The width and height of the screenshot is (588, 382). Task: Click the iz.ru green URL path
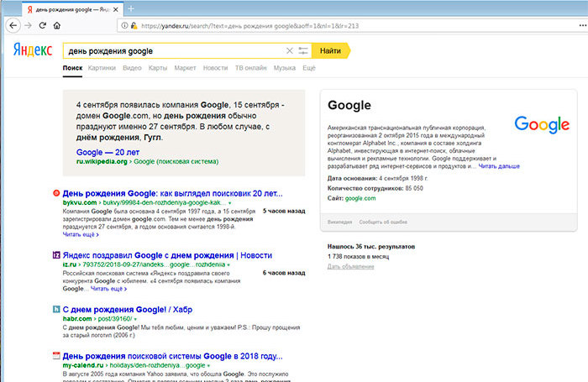click(x=154, y=264)
